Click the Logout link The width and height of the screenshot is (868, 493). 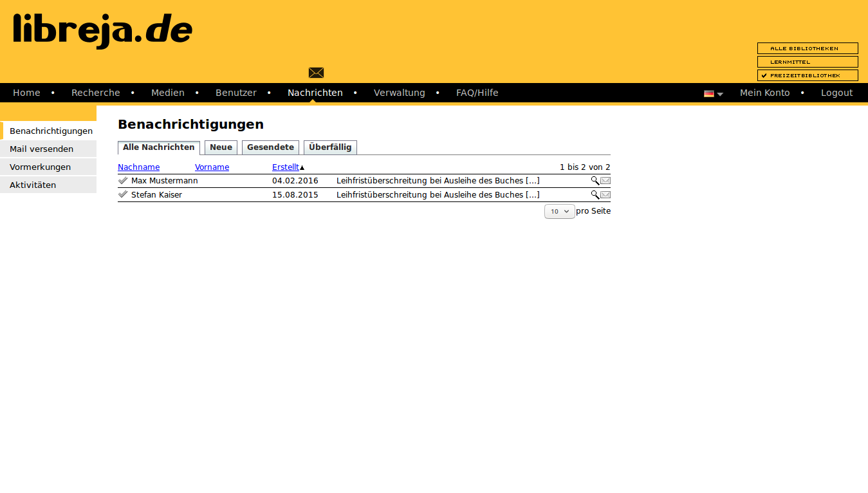coord(836,93)
